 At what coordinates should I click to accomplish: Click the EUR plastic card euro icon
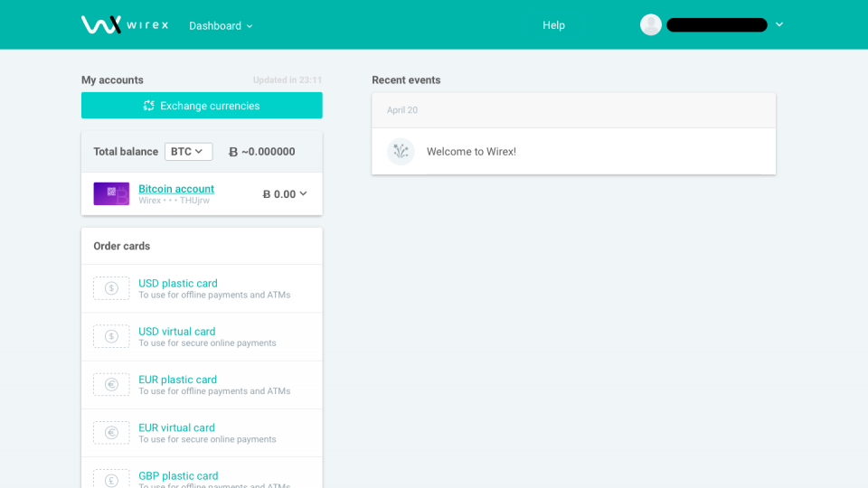pyautogui.click(x=111, y=385)
